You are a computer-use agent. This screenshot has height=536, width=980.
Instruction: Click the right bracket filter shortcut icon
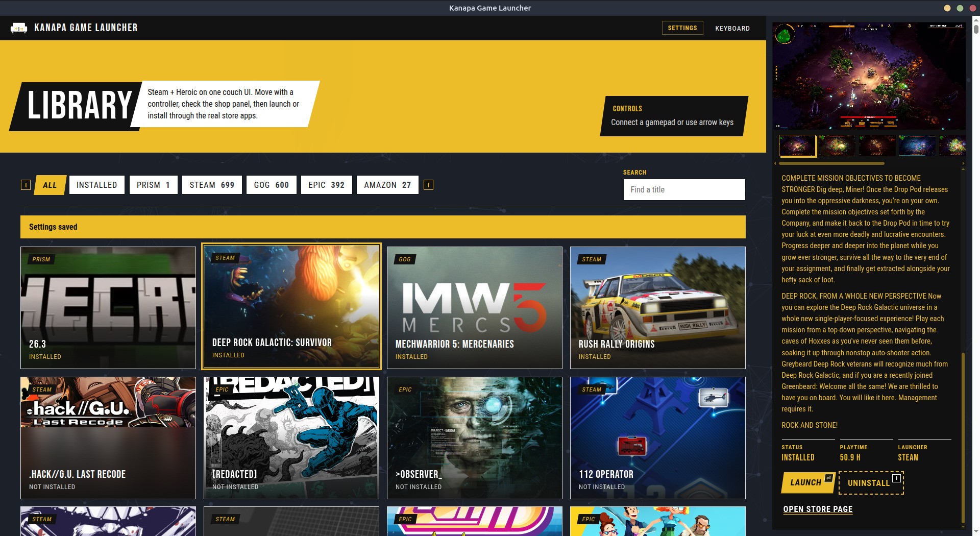tap(429, 185)
